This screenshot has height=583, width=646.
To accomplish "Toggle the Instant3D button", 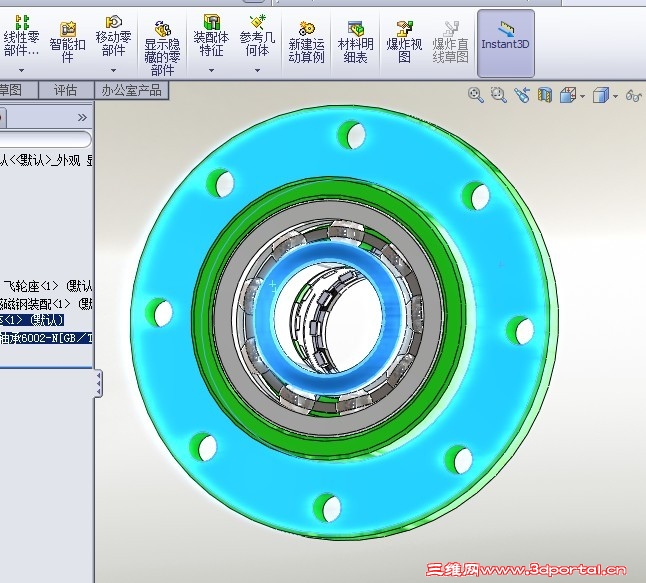I will tap(506, 43).
